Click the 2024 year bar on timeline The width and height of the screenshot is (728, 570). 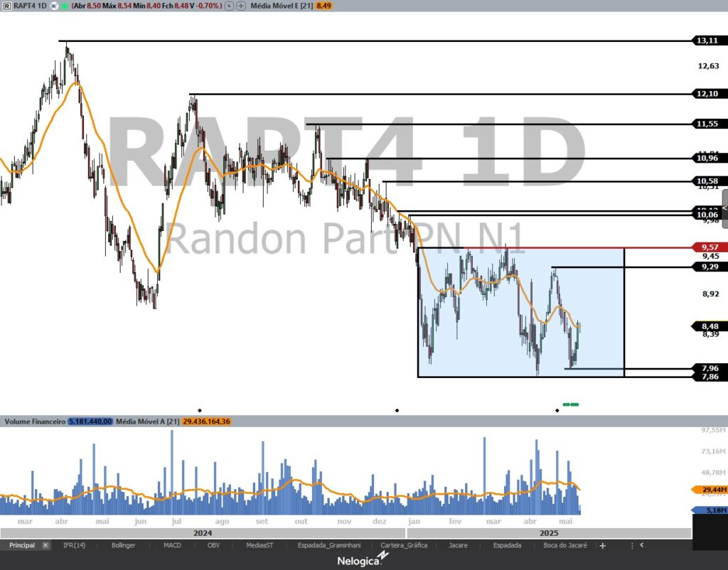203,533
